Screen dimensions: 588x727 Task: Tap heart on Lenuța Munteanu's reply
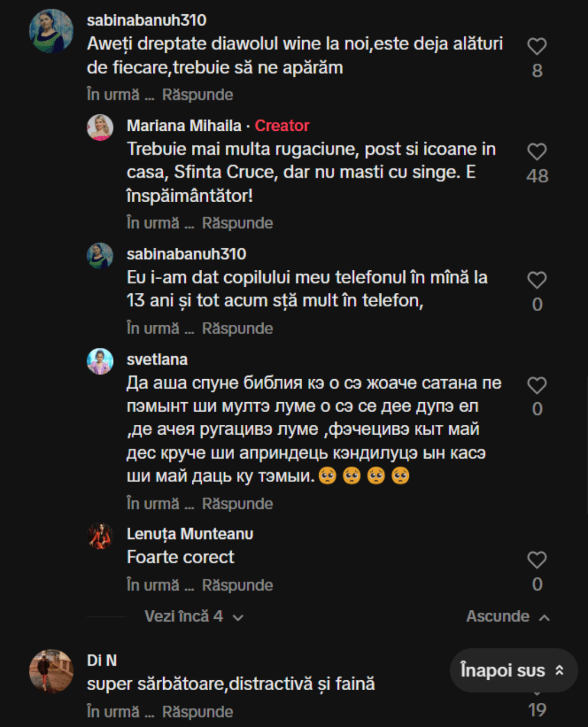(536, 560)
